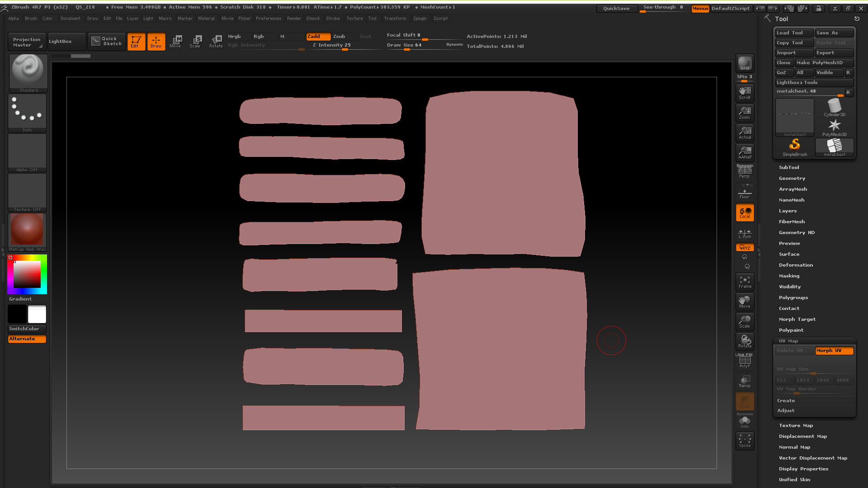This screenshot has width=868, height=488.
Task: Expand the Masking section
Action: pyautogui.click(x=789, y=276)
